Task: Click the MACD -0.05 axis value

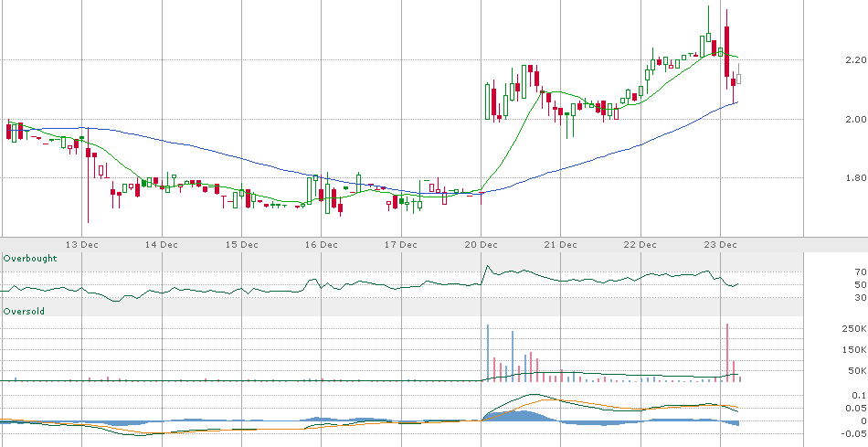Action: (855, 433)
